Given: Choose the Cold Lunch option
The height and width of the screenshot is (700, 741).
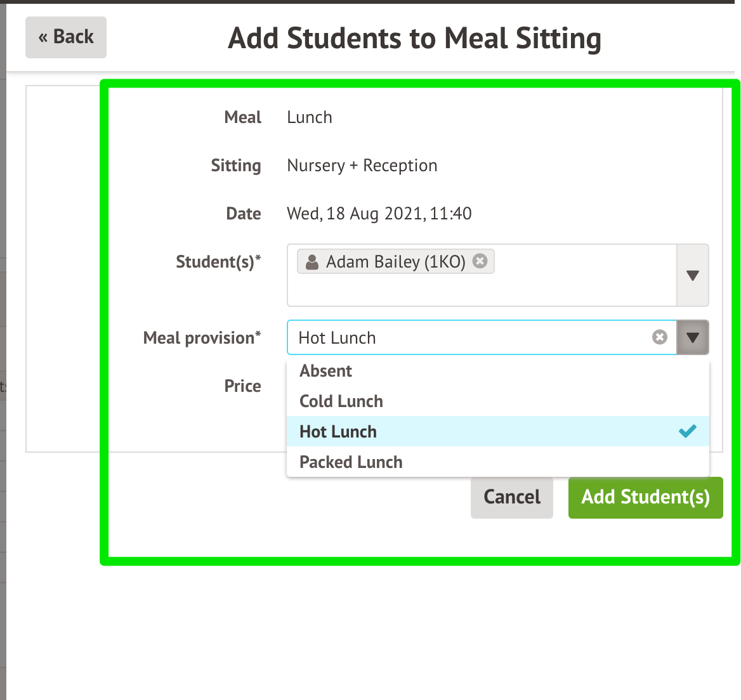Looking at the screenshot, I should click(341, 401).
